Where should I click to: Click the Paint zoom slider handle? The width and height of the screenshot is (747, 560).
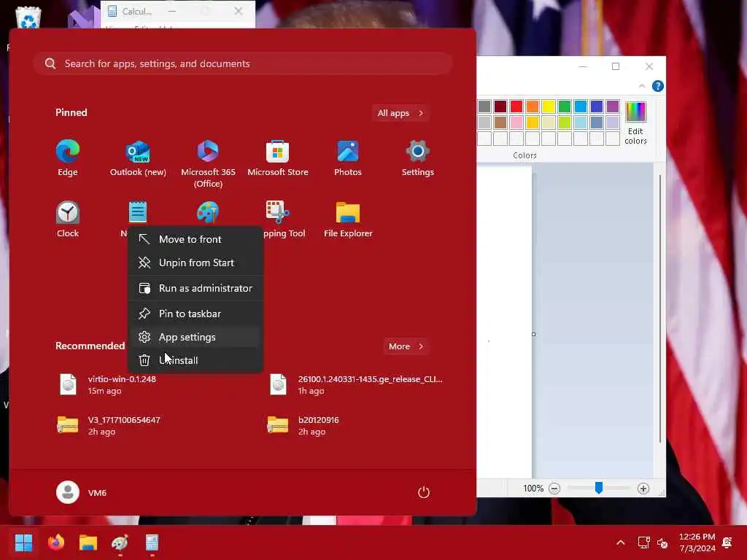tap(599, 488)
